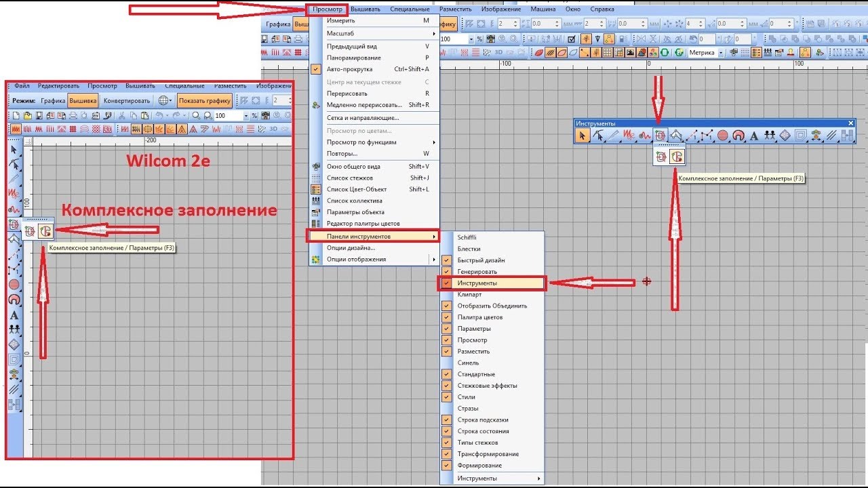Screen dimensions: 868x488
Task: Select the Lettering A tool in floating Инструменты panel
Action: point(754,136)
